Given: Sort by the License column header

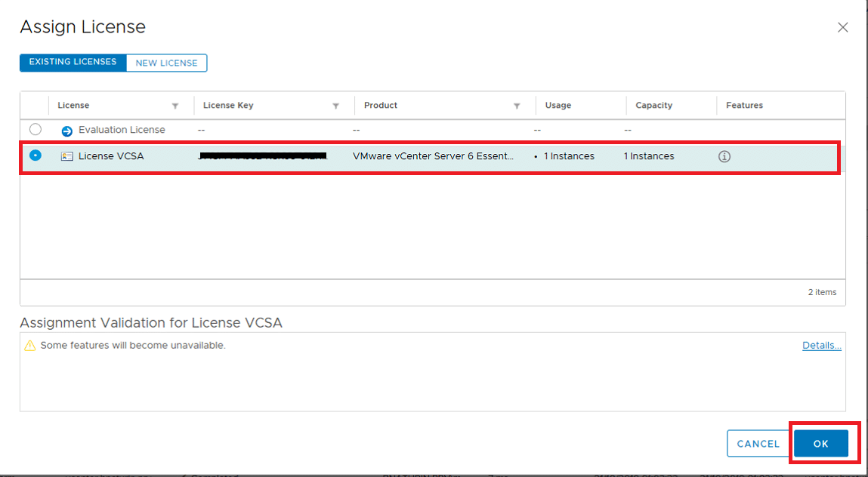Looking at the screenshot, I should [73, 105].
